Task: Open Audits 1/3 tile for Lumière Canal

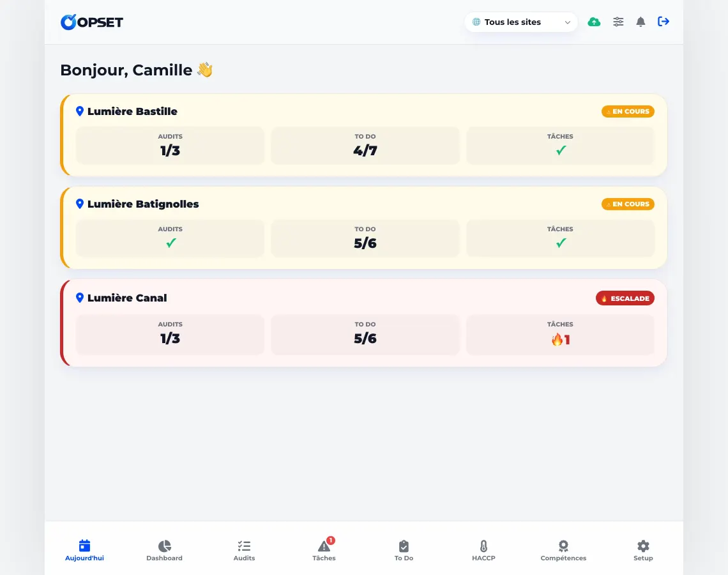Action: tap(170, 334)
